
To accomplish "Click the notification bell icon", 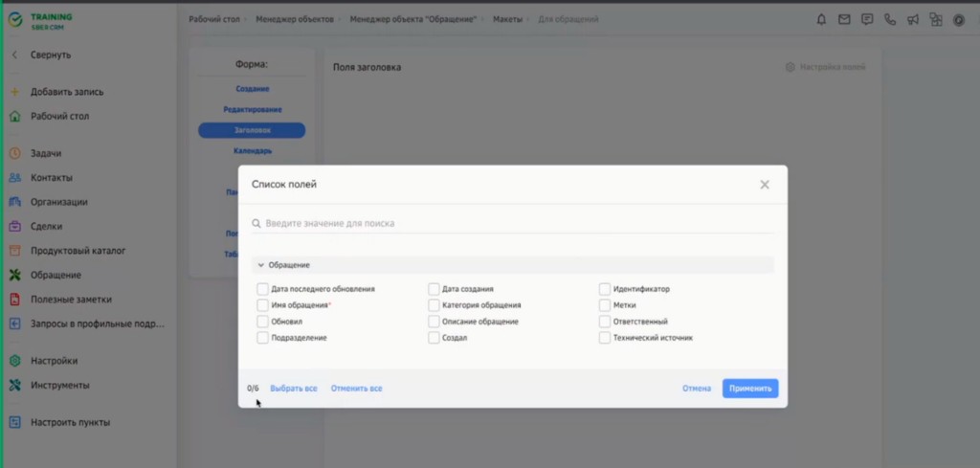I will pos(821,19).
